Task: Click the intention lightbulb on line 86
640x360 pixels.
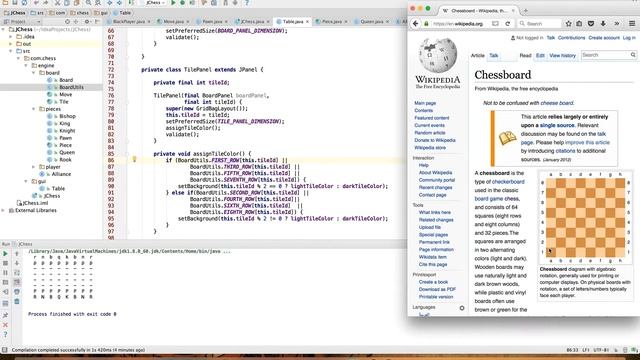Action: tap(134, 160)
